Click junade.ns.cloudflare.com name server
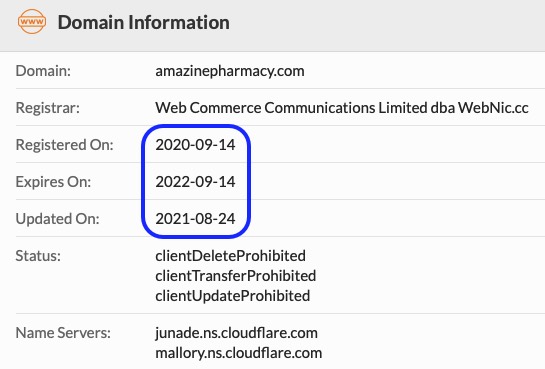Screen dimensions: 545x369 pos(236,333)
